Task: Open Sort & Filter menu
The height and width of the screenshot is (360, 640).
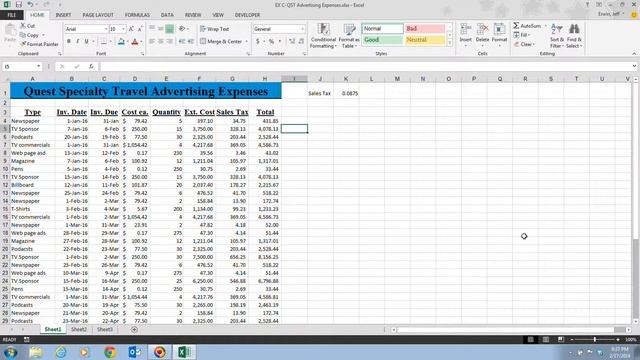Action: [x=557, y=36]
